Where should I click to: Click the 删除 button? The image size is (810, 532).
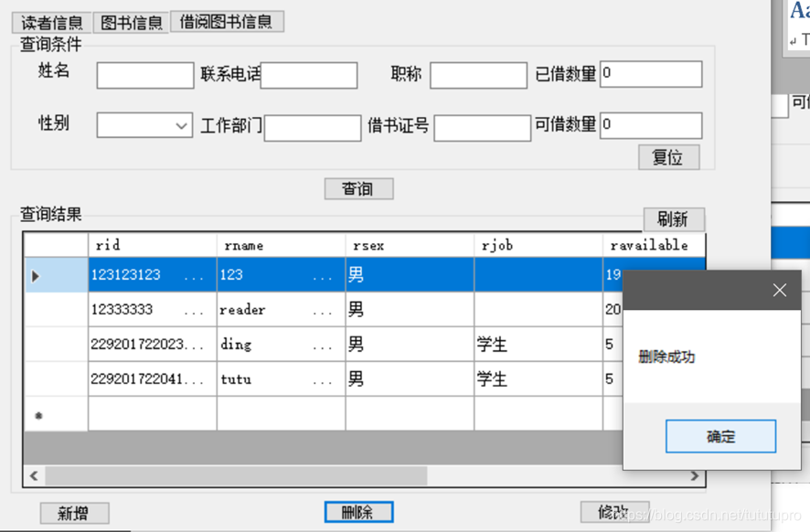358,512
